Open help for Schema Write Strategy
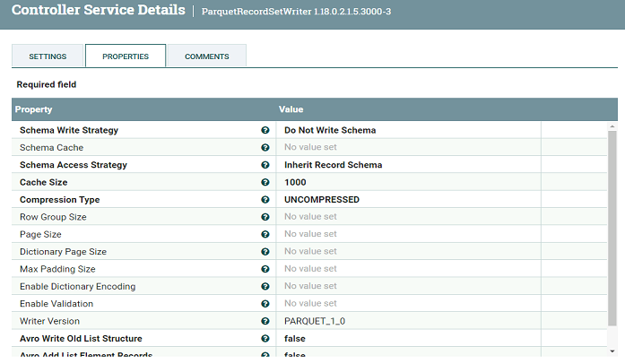 pos(265,130)
